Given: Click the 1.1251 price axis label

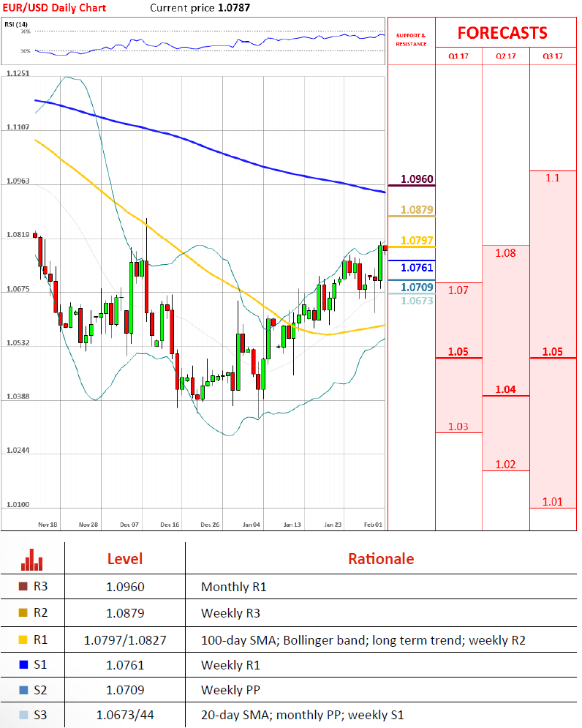Looking at the screenshot, I should click(18, 73).
